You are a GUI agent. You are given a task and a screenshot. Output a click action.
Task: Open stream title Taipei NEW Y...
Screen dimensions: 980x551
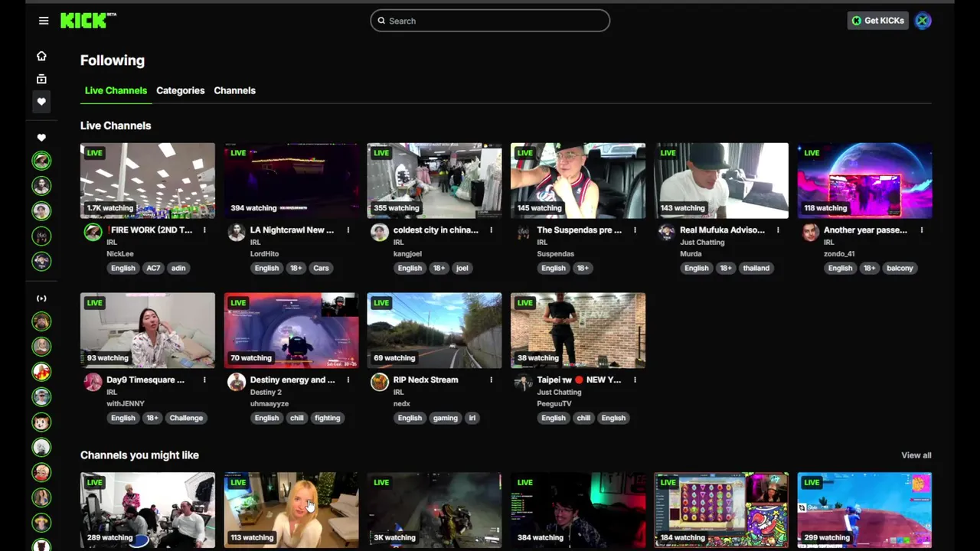click(580, 380)
